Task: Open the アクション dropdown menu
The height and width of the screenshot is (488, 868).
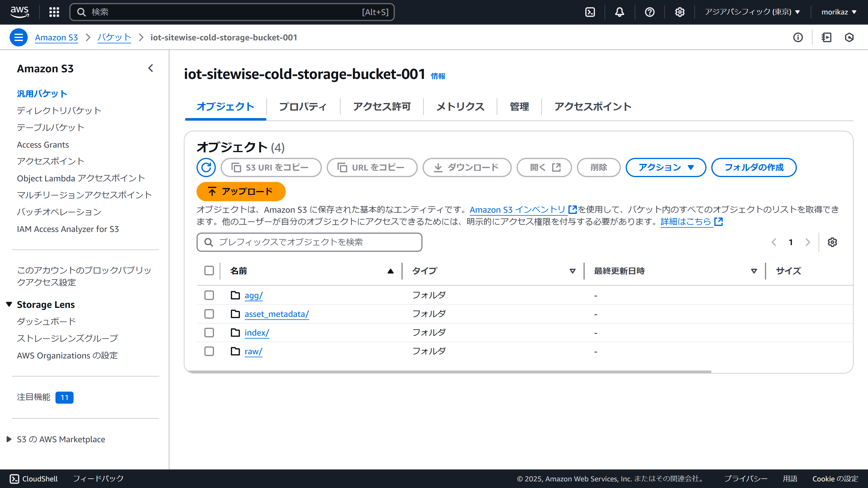Action: pos(665,167)
